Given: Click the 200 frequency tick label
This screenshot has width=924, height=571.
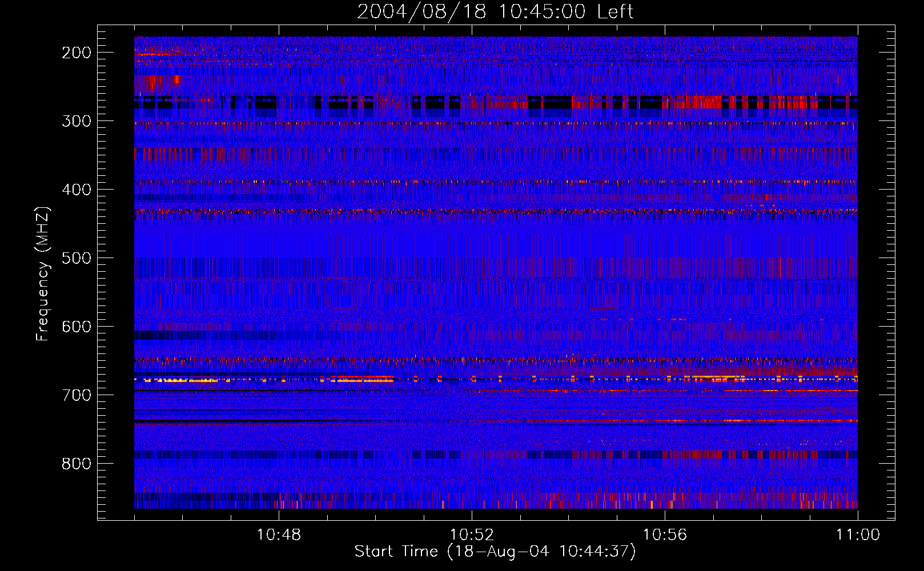Looking at the screenshot, I should pyautogui.click(x=77, y=53).
